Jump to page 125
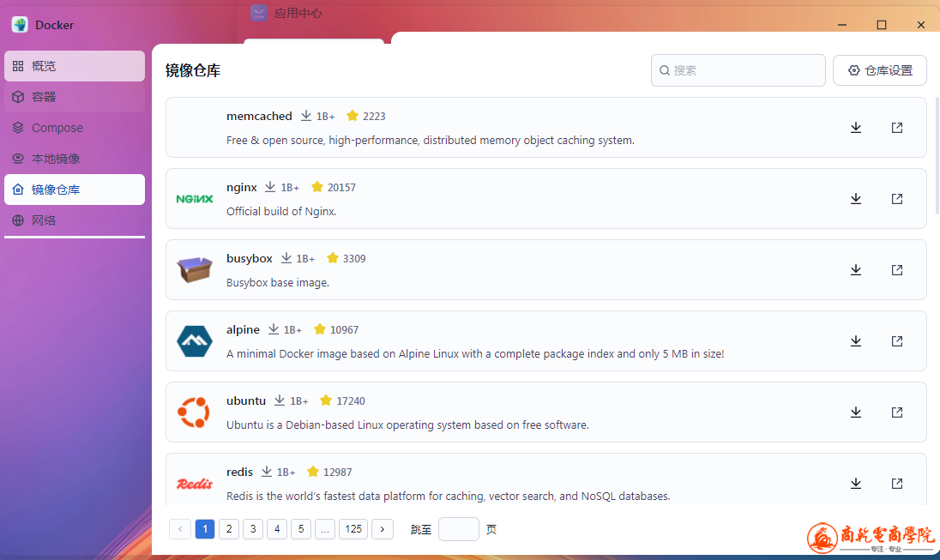Image resolution: width=940 pixels, height=560 pixels. point(353,529)
